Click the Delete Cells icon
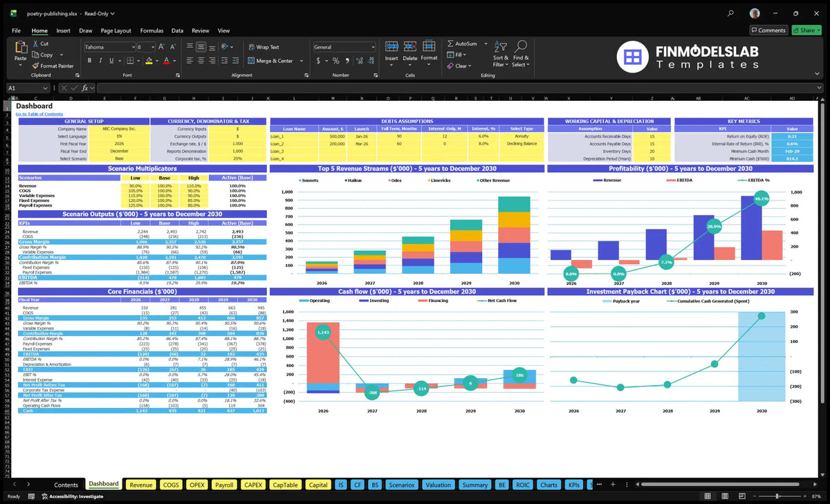The height and width of the screenshot is (504, 830). (x=410, y=46)
